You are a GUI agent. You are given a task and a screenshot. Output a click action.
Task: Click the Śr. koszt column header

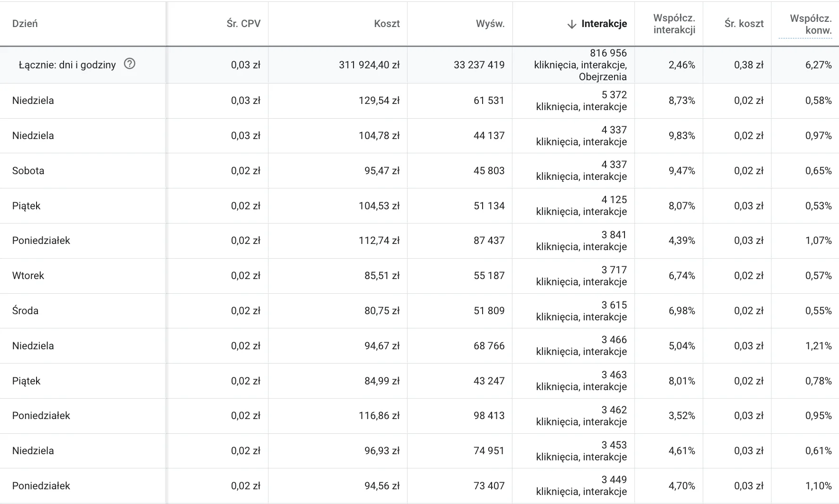click(744, 24)
